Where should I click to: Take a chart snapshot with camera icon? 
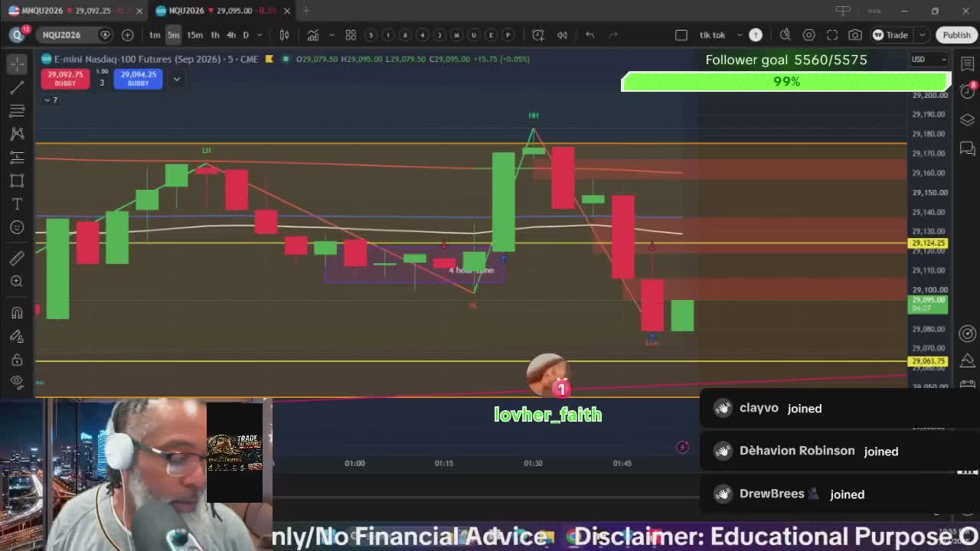(855, 34)
